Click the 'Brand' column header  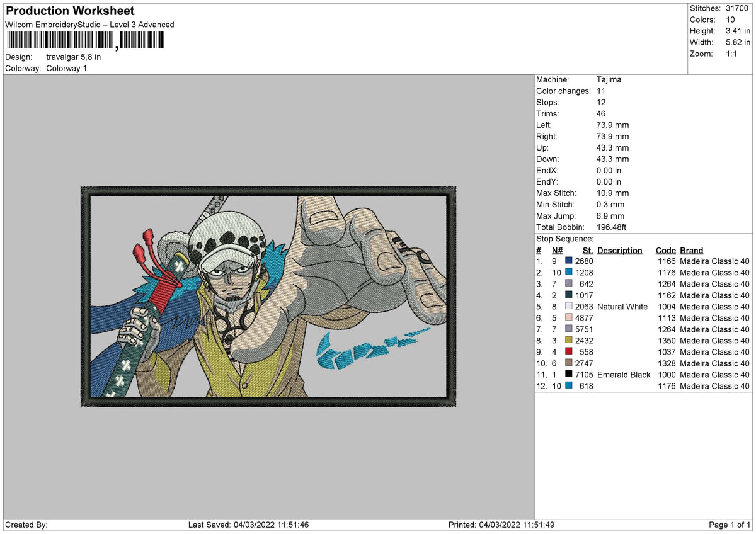pos(692,251)
